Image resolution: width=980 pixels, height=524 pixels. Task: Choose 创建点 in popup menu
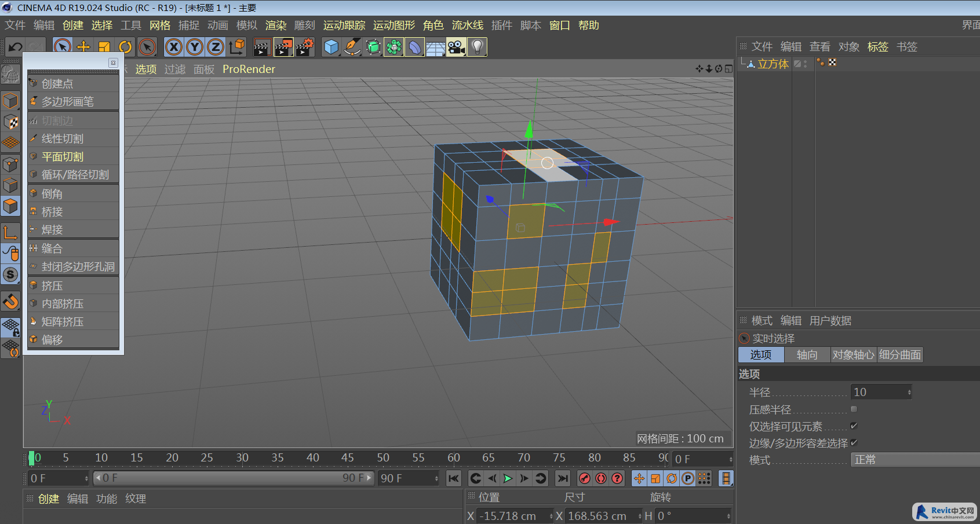74,84
